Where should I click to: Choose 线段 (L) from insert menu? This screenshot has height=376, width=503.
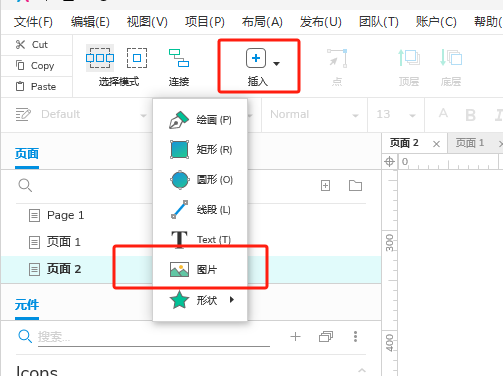tap(200, 210)
